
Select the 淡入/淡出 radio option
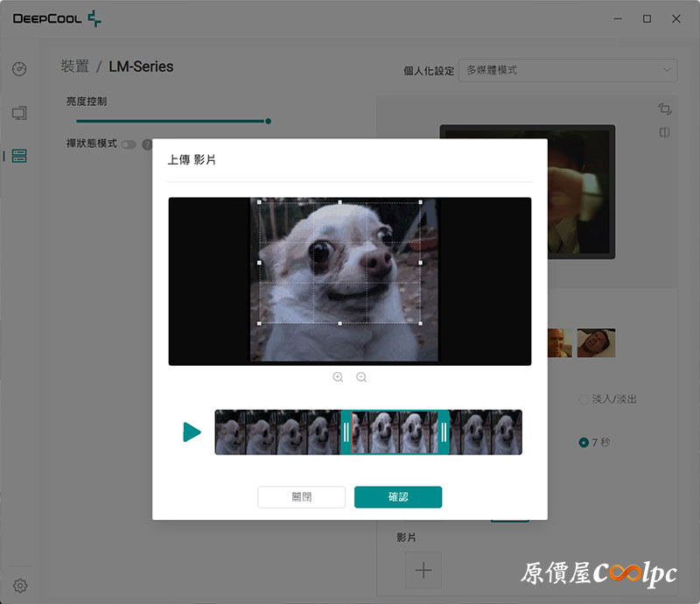pos(584,399)
